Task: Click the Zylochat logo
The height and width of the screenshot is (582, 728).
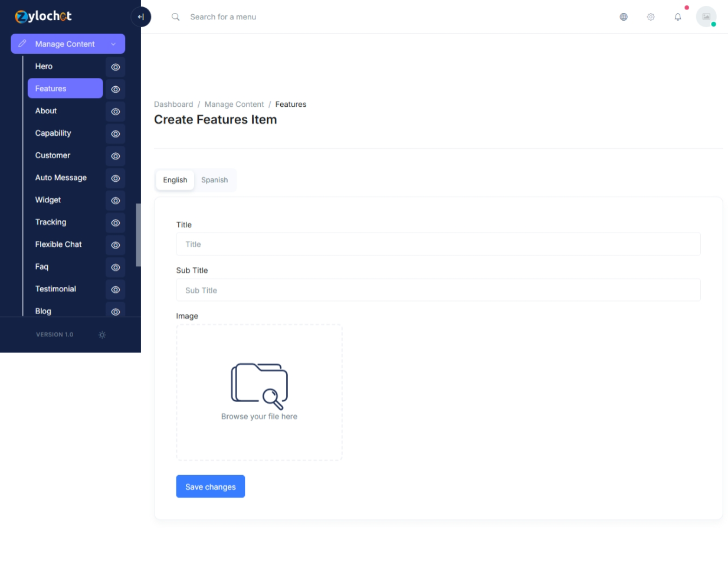Action: coord(43,17)
